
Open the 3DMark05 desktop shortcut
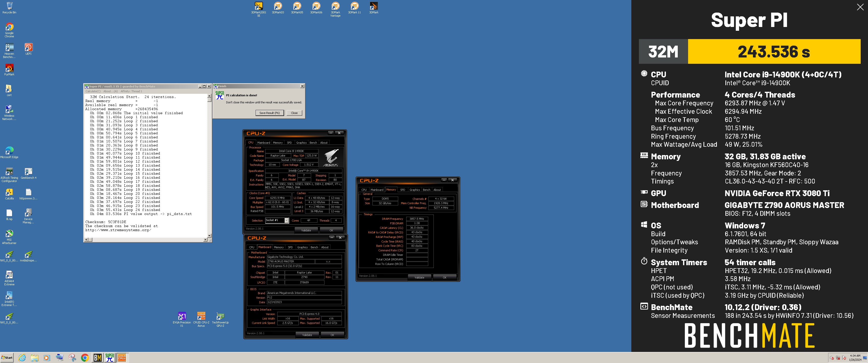(x=297, y=8)
